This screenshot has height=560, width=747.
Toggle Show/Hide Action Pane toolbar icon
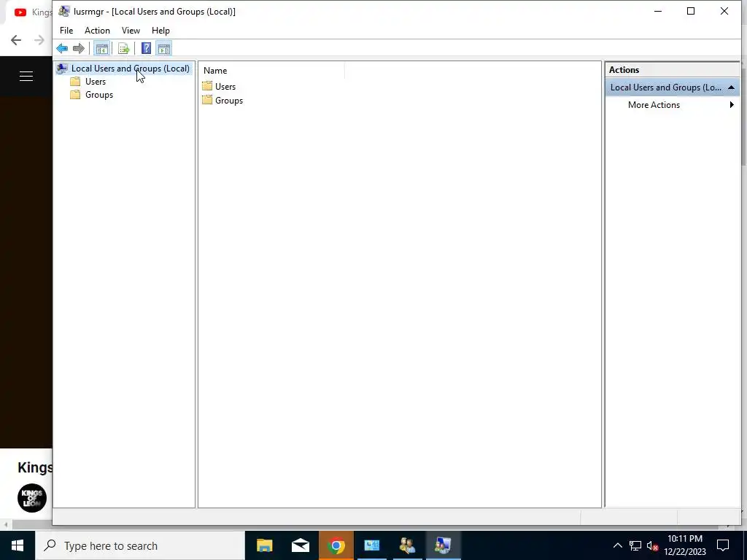coord(164,48)
